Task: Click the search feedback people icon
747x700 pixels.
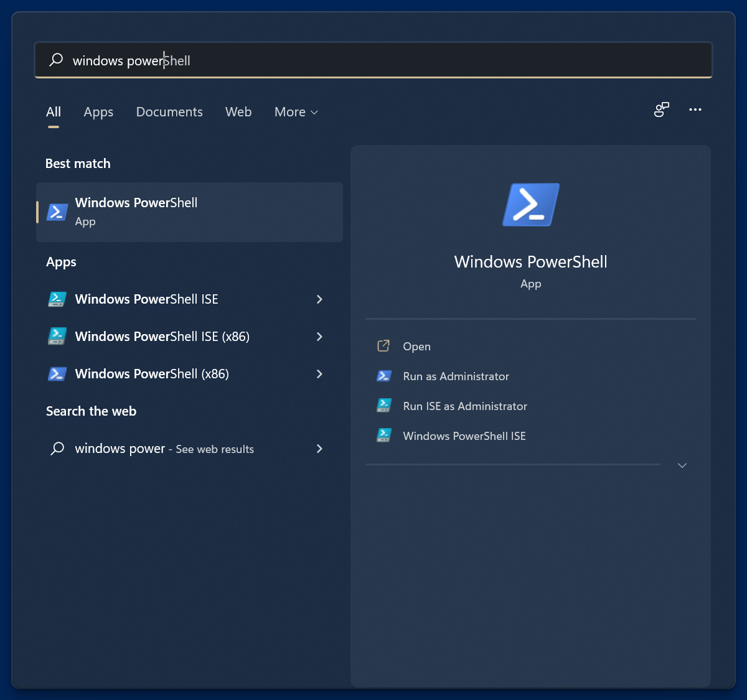Action: tap(661, 110)
